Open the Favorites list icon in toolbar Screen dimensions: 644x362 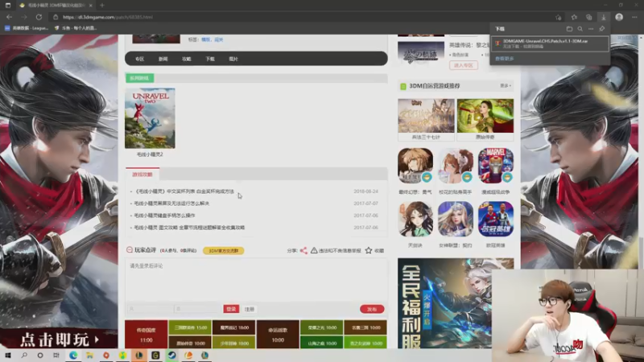(574, 17)
